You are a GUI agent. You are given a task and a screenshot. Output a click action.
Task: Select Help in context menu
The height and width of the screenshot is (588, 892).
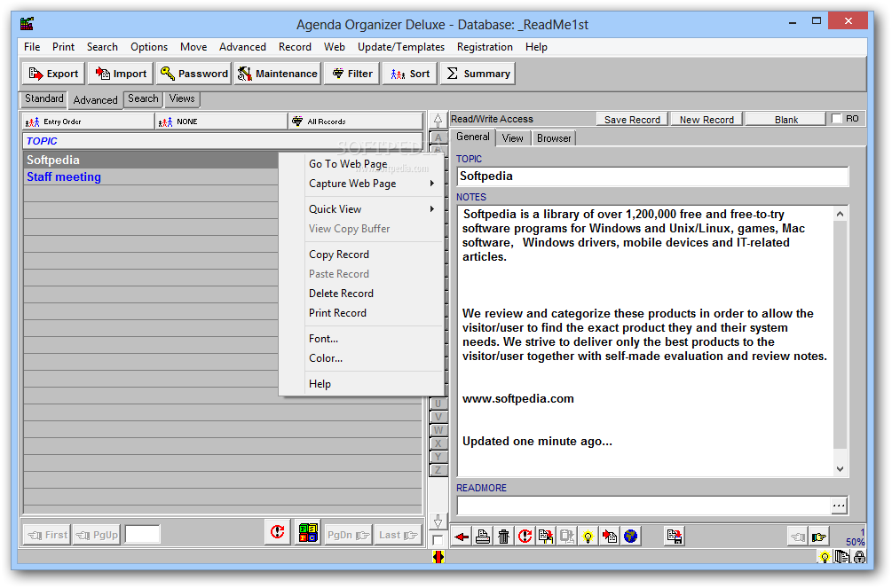(x=361, y=384)
